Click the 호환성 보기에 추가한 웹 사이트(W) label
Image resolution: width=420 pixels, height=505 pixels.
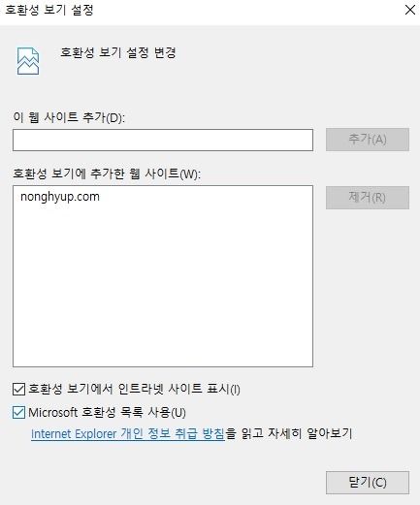point(107,174)
